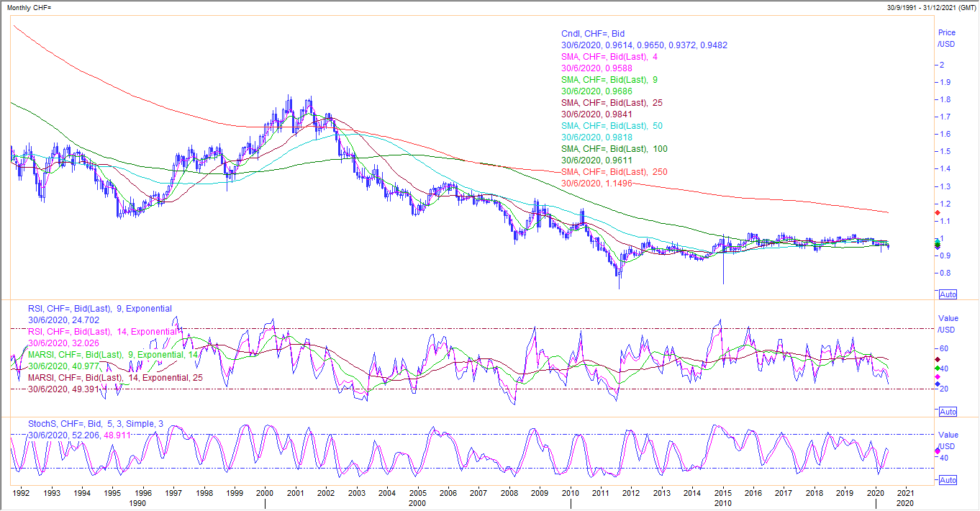The width and height of the screenshot is (980, 511).
Task: Select the 'RSI, CHF=, Bid(Last), 9, Exponential' legend
Action: point(99,308)
